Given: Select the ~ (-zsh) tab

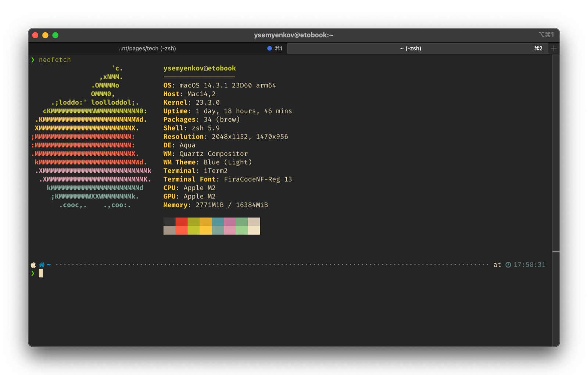Looking at the screenshot, I should click(410, 48).
